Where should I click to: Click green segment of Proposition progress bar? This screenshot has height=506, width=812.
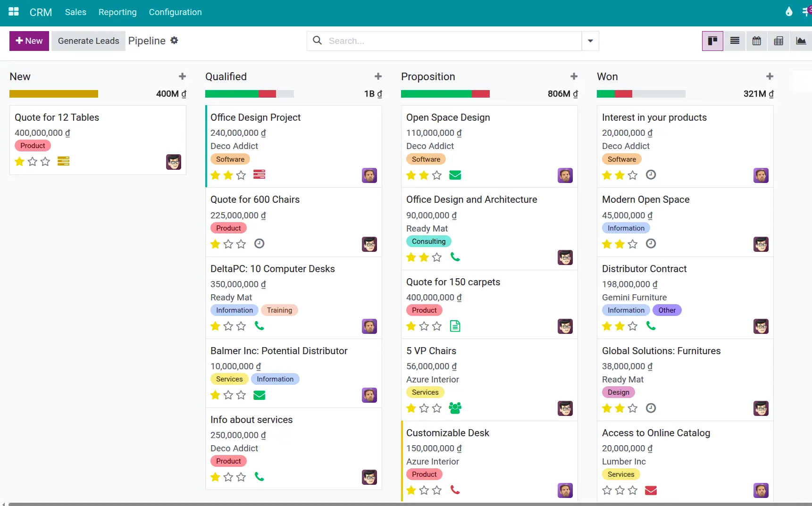tap(436, 94)
